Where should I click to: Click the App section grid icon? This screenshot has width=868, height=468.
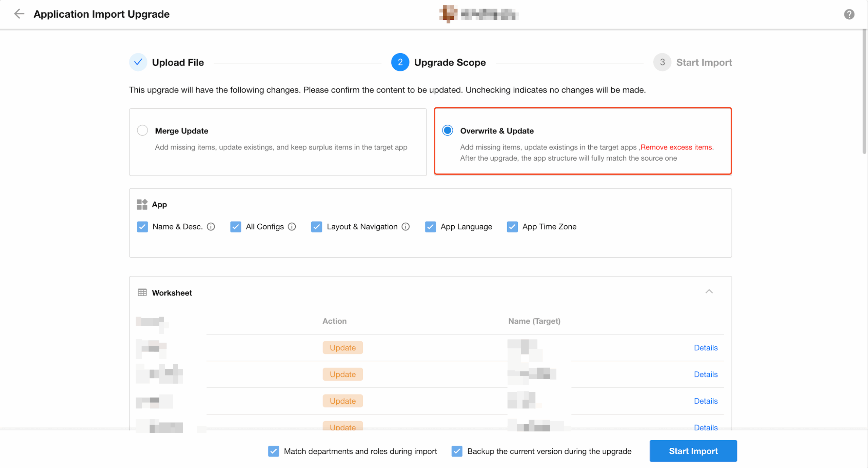tap(142, 204)
